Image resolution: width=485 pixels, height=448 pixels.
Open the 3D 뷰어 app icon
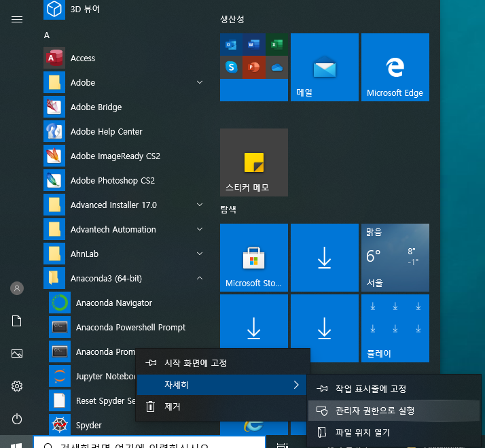(54, 10)
